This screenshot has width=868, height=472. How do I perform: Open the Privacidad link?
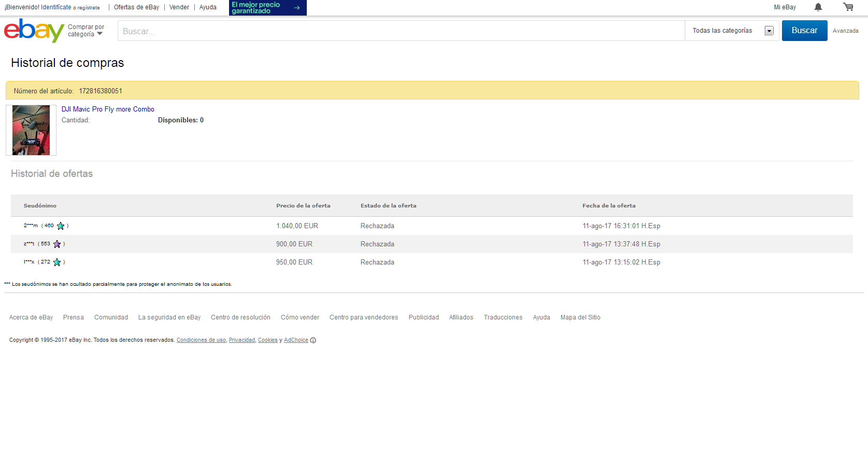tap(242, 340)
